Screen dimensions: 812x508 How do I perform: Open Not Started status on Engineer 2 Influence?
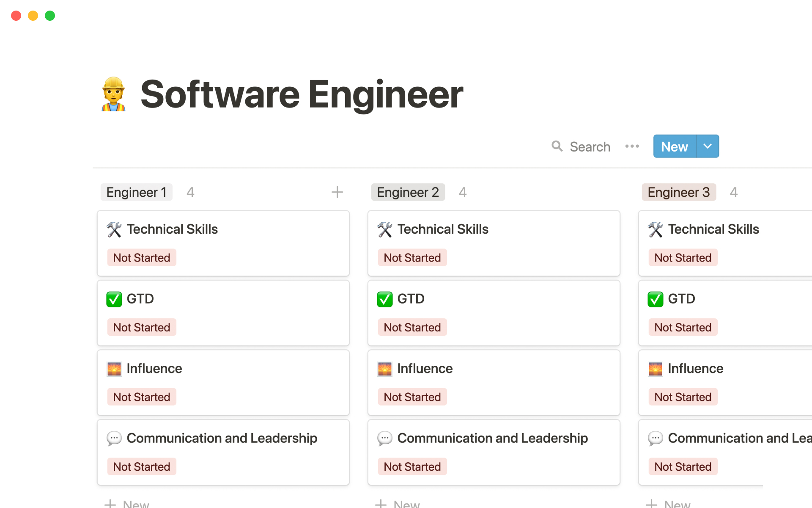click(x=412, y=397)
